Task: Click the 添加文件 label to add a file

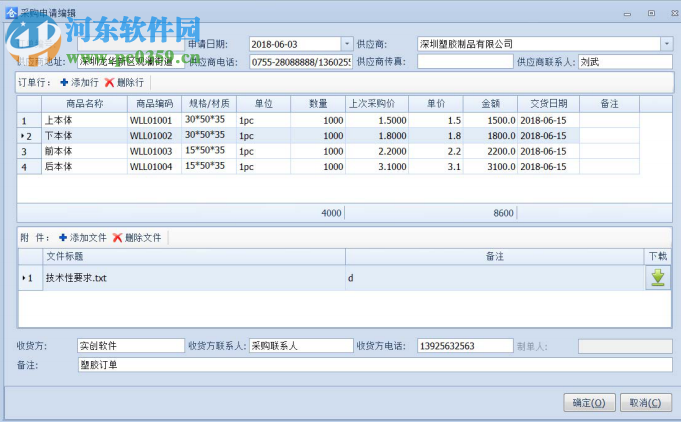Action: click(88, 237)
